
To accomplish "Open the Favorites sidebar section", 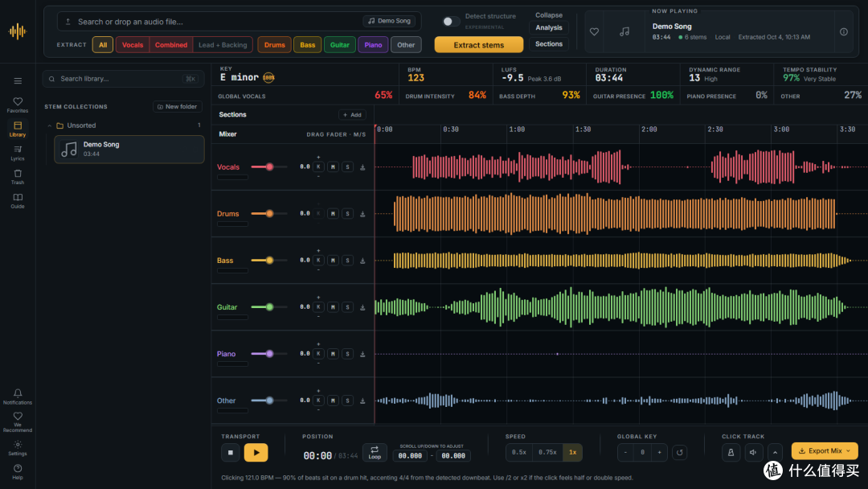I will click(x=18, y=105).
